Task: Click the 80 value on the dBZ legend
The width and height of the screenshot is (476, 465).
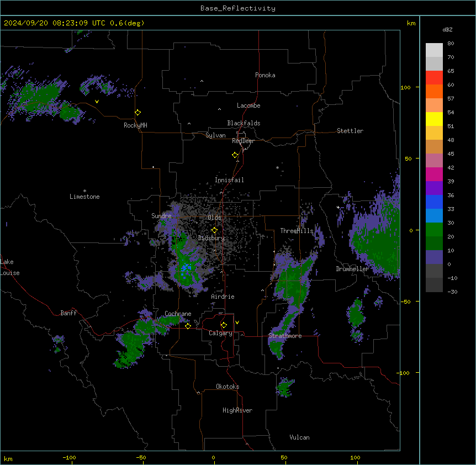Action: pos(451,44)
